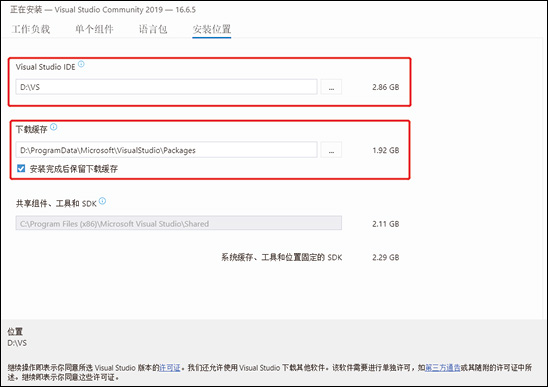Click the 2.86 GB size value
The height and width of the screenshot is (387, 548).
[385, 87]
